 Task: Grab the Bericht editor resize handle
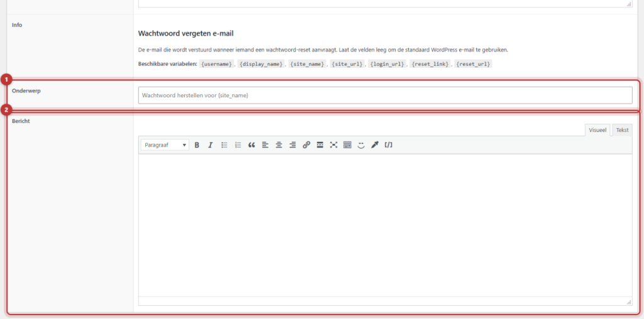(629, 302)
